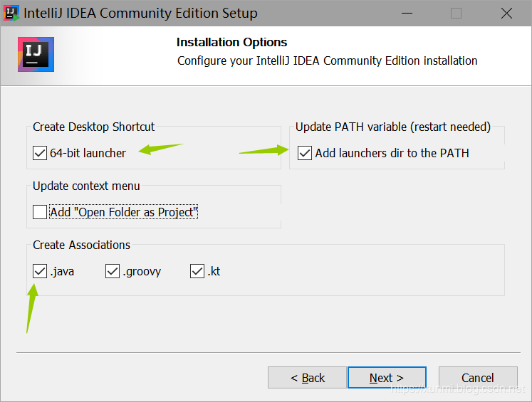Image resolution: width=532 pixels, height=402 pixels.
Task: Click the IntelliJ IDEA Community Edition Setup title
Action: (x=140, y=14)
